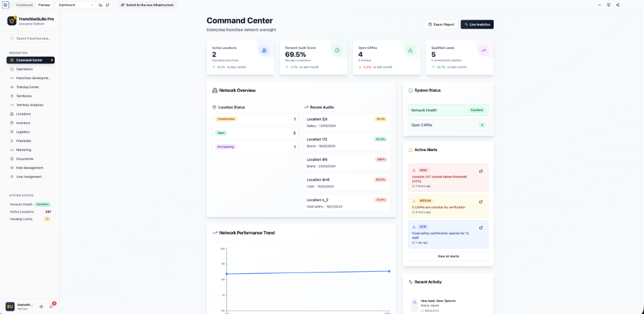Click the refresh icon in top toolbar
The width and height of the screenshot is (644, 314).
(108, 5)
